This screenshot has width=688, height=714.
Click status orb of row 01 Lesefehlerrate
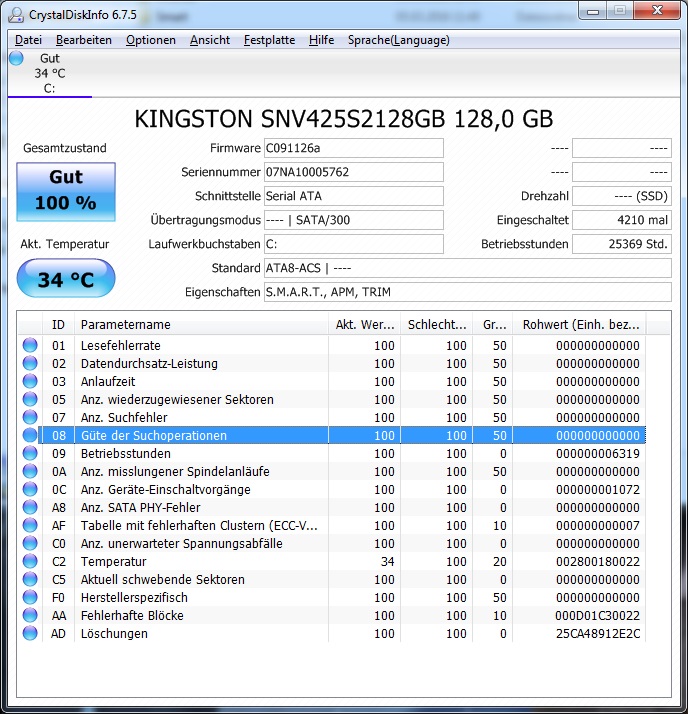pyautogui.click(x=30, y=345)
